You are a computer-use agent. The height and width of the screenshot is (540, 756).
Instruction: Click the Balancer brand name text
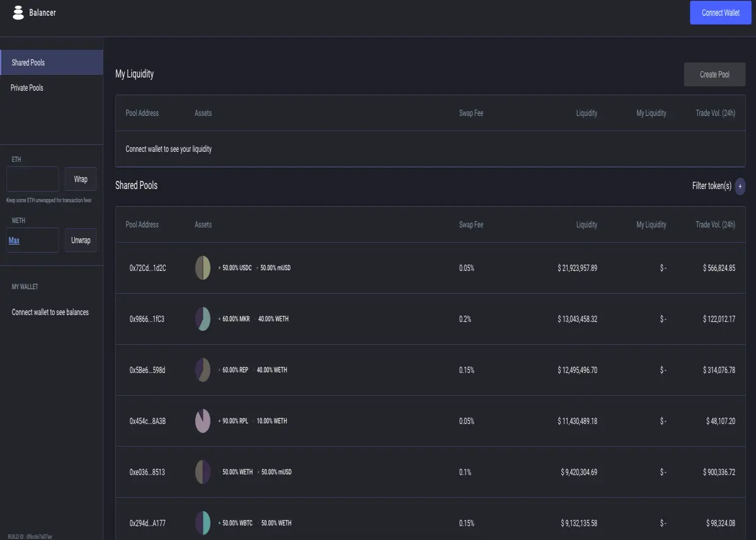pyautogui.click(x=42, y=13)
